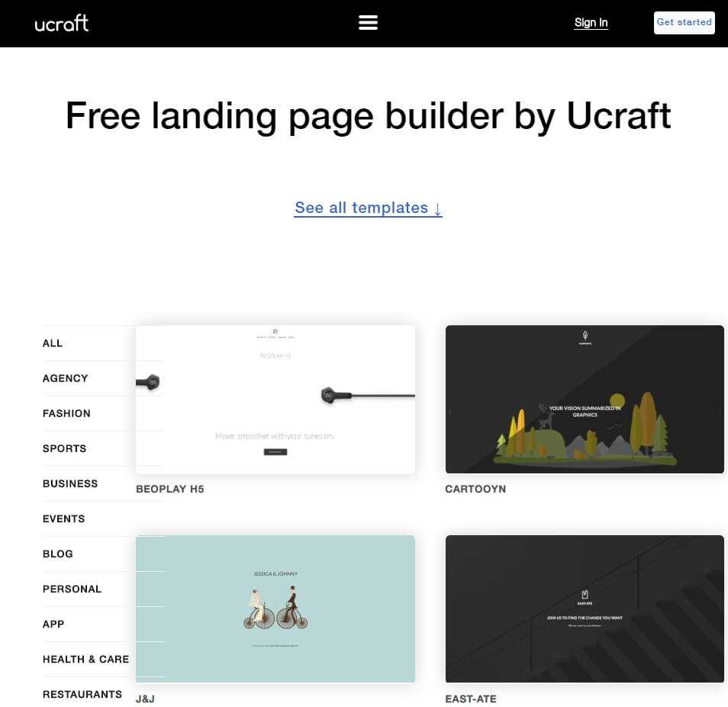
Task: Select the HEALTH & CARE category
Action: [86, 659]
